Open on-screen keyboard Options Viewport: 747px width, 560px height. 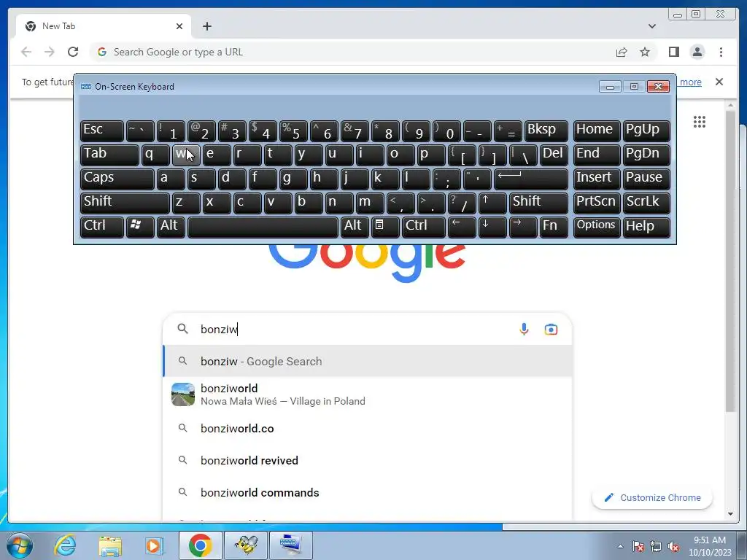(x=597, y=227)
